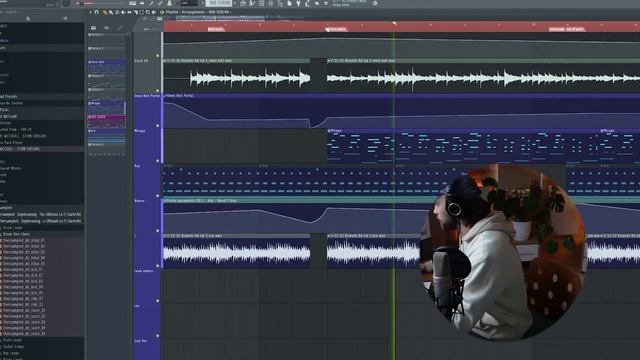Select the Playback speaker tool in playlist
This screenshot has height=360, width=640.
[x=154, y=12]
